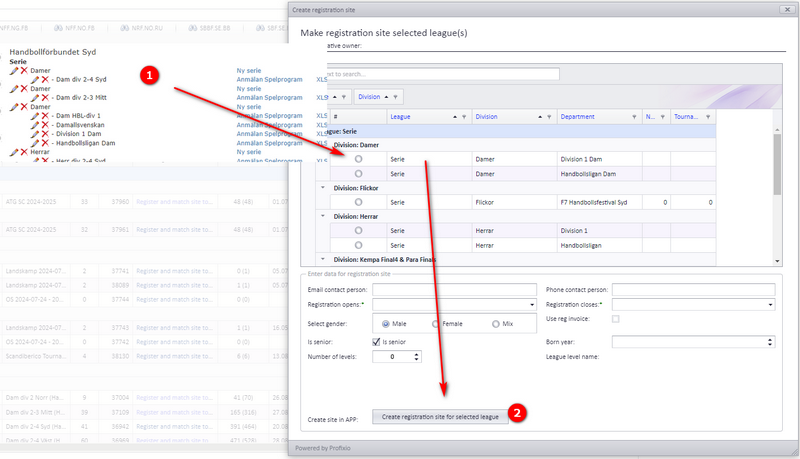Image resolution: width=800 pixels, height=459 pixels.
Task: Click the Email contact person field
Action: (454, 290)
